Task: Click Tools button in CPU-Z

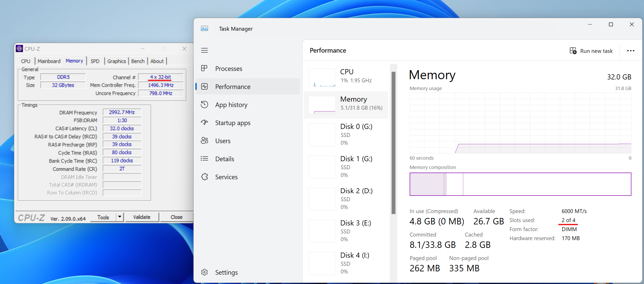Action: (x=103, y=217)
